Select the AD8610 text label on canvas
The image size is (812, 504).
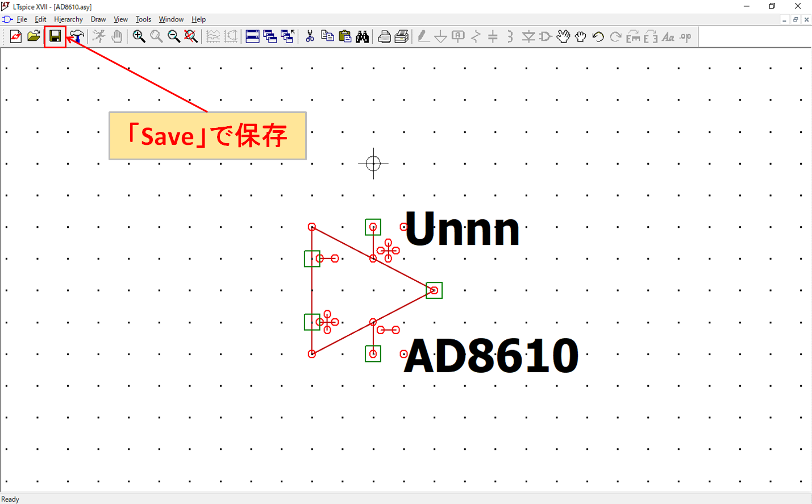[x=491, y=356]
